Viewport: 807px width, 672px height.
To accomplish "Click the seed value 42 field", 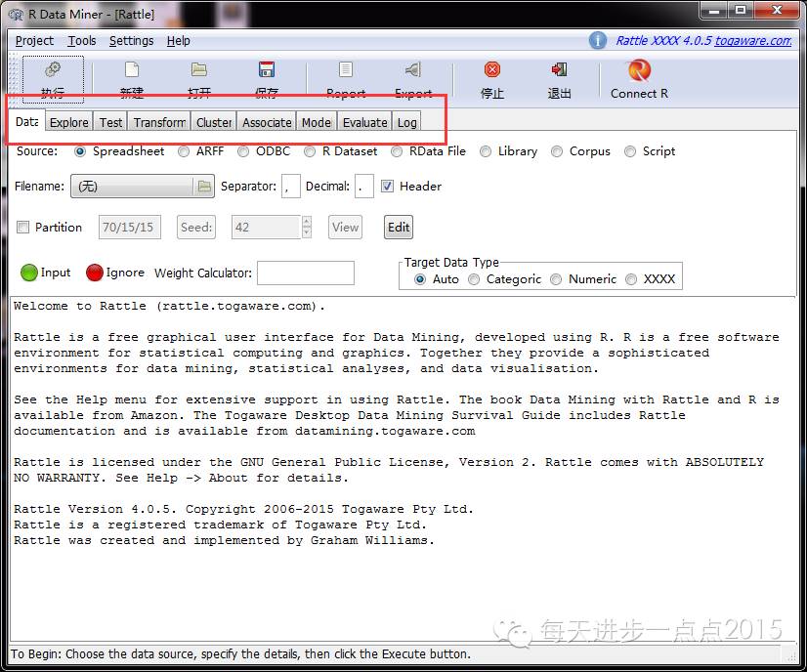I will coord(266,227).
